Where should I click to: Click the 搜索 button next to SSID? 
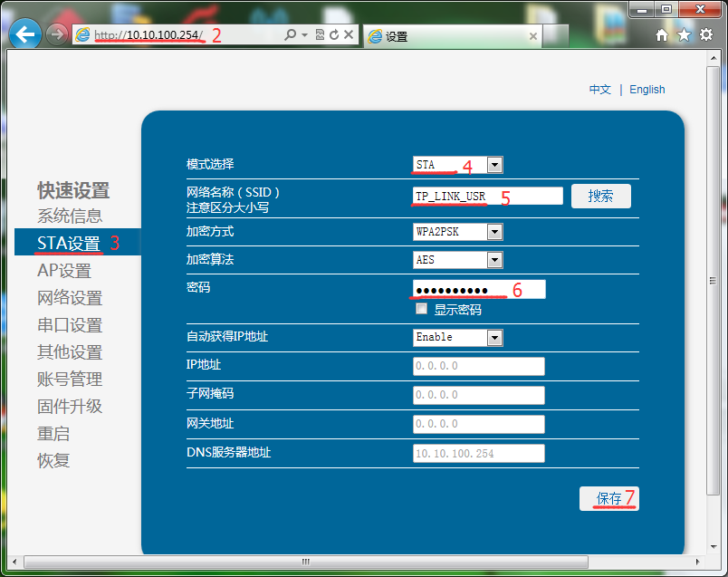[x=600, y=197]
